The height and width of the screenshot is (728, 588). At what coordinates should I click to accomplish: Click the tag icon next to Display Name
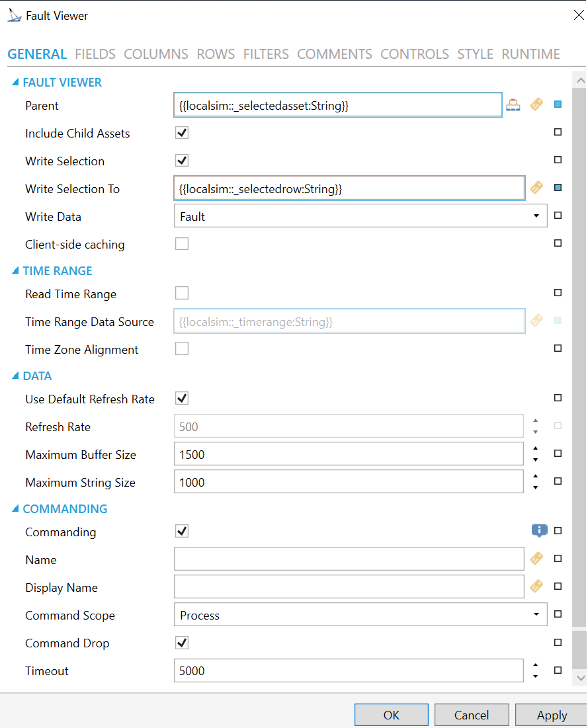(536, 586)
